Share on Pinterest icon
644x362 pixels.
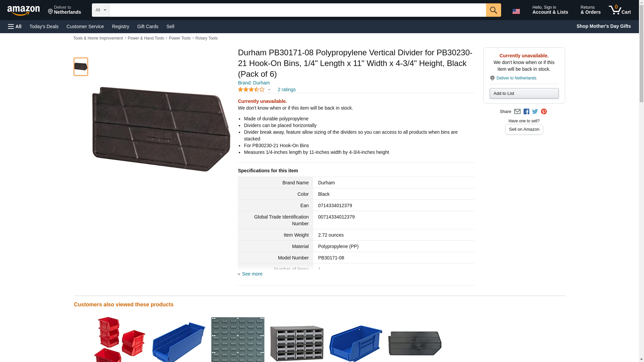pyautogui.click(x=544, y=112)
